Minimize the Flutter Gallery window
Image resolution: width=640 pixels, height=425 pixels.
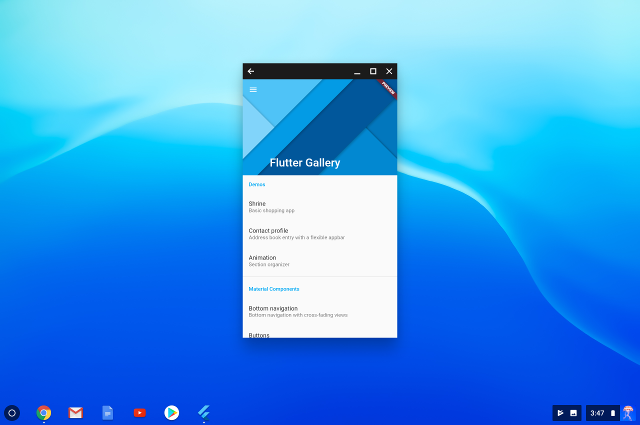357,71
